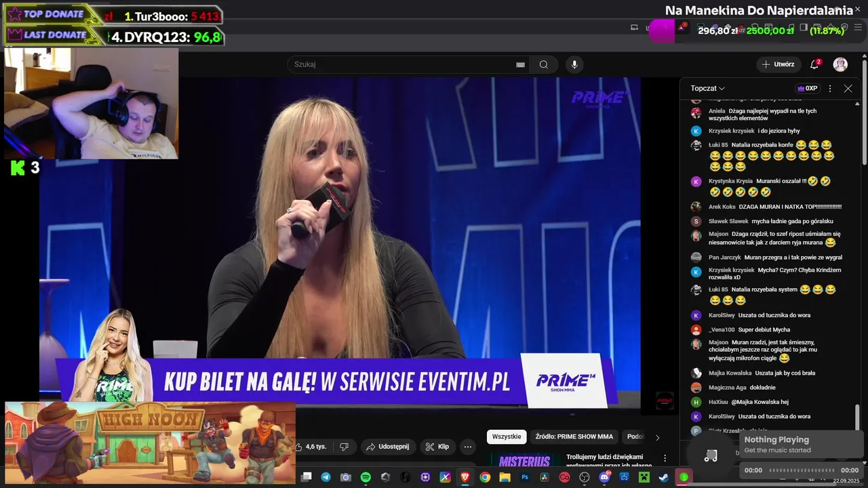The image size is (868, 488).
Task: Open File Explorer from the taskbar
Action: pos(505,477)
